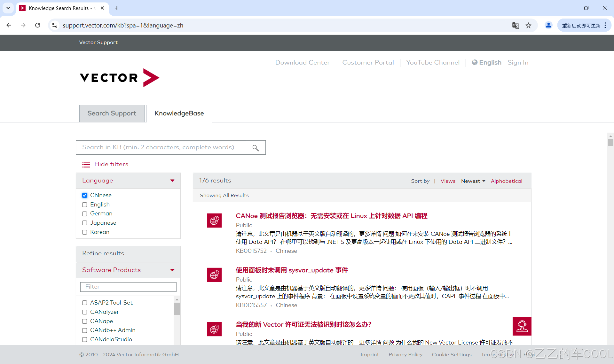The height and width of the screenshot is (364, 614).
Task: Focus the Software Products Filter field
Action: click(128, 287)
